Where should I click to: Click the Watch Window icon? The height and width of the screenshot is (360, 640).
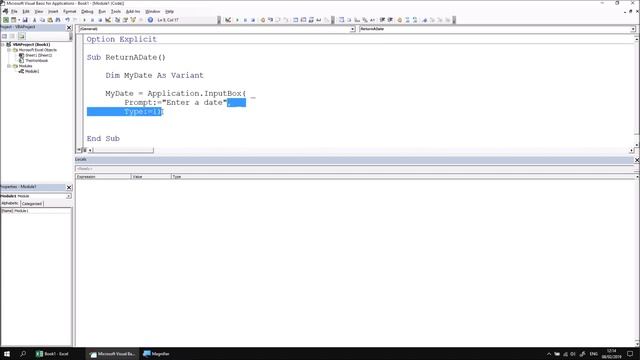point(311,20)
